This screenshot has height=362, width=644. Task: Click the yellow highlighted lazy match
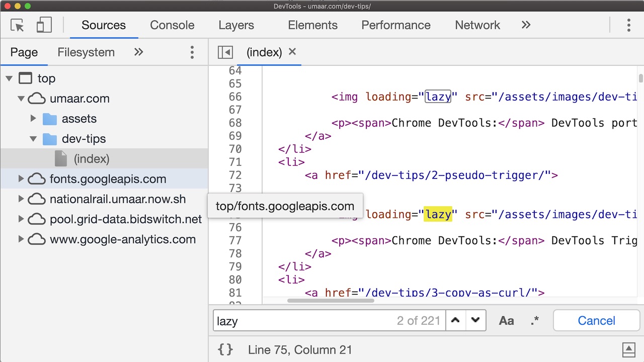pos(438,214)
